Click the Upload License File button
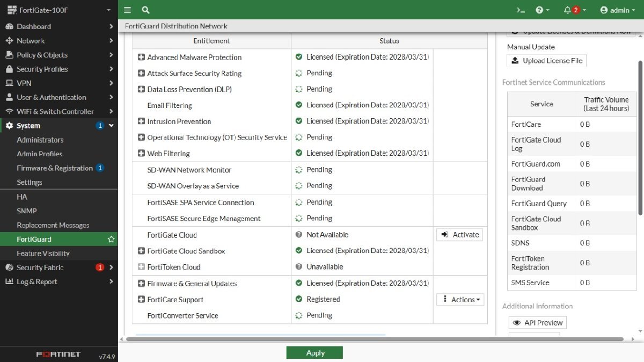This screenshot has height=362, width=644. point(546,61)
